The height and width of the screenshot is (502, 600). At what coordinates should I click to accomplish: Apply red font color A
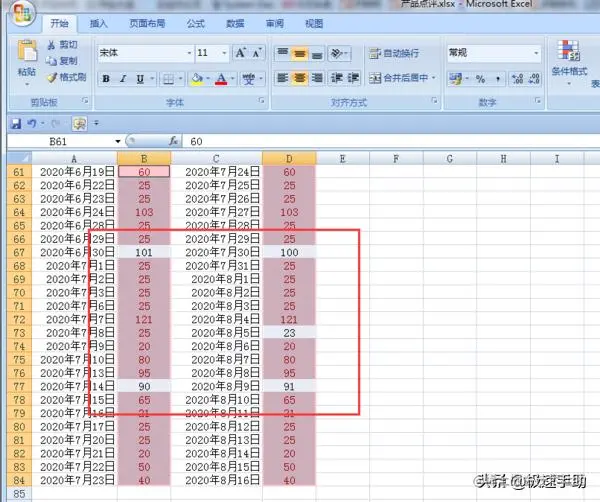coord(221,79)
